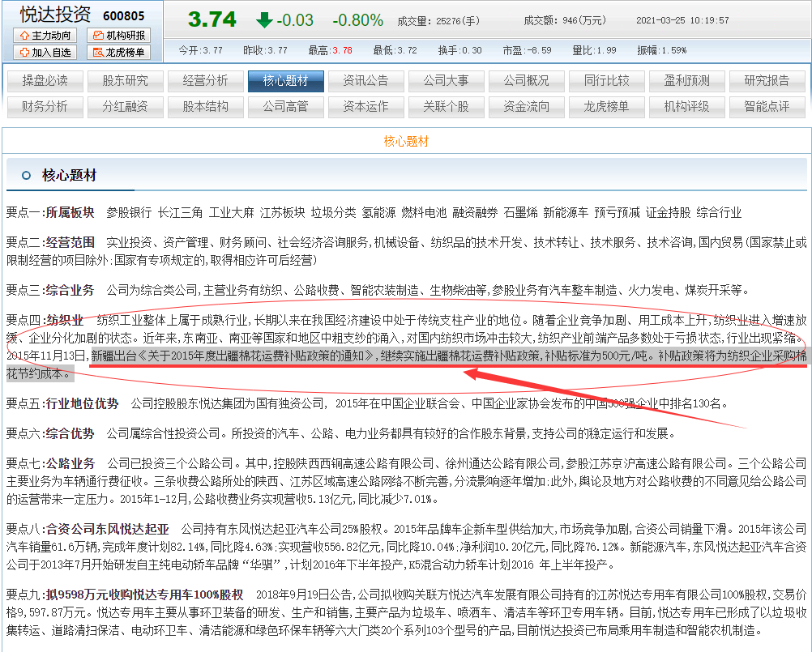
Task: Click 市盈 value -8.59
Action: (x=539, y=50)
